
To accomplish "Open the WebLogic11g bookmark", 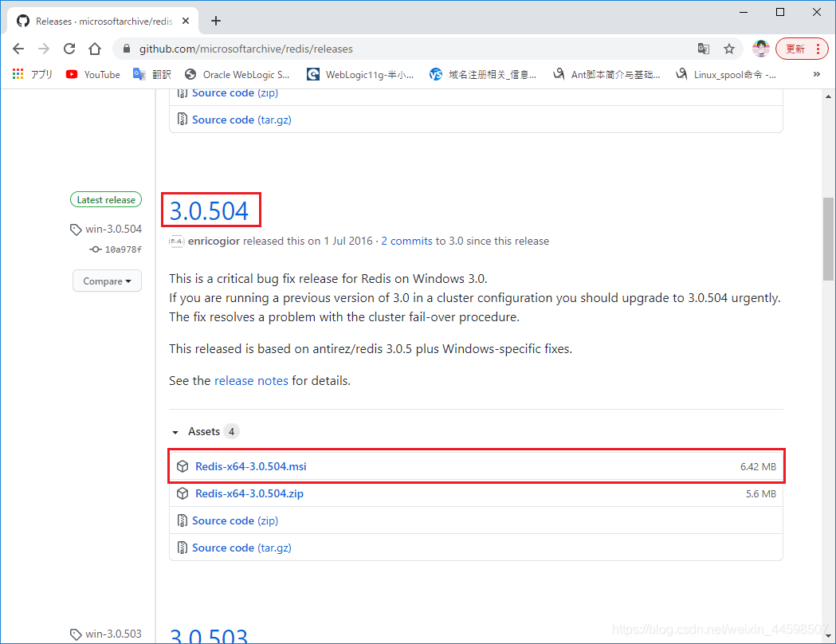I will click(x=360, y=75).
